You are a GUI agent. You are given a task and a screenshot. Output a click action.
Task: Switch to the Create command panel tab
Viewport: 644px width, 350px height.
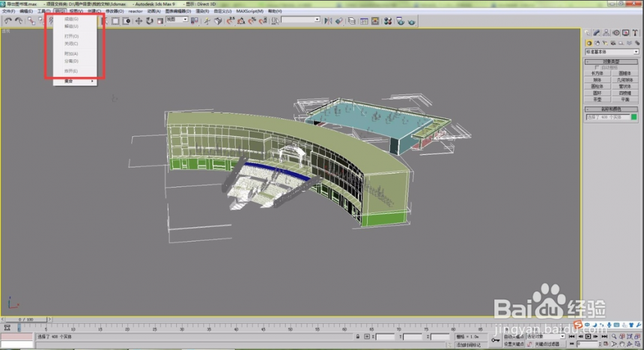[x=588, y=33]
